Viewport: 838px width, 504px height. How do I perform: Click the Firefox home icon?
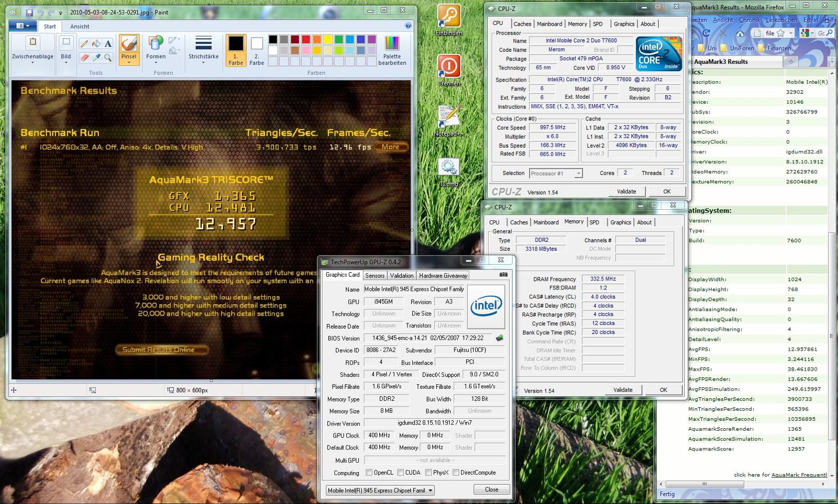740,33
